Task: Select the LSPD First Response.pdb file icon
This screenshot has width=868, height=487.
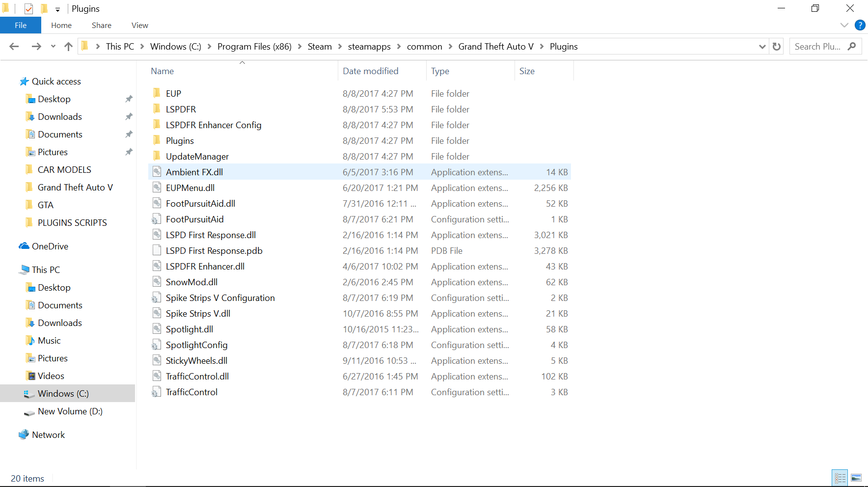Action: [157, 250]
